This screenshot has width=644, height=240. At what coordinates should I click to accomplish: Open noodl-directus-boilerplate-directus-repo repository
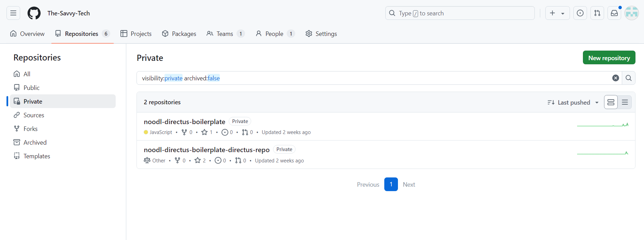[206, 150]
